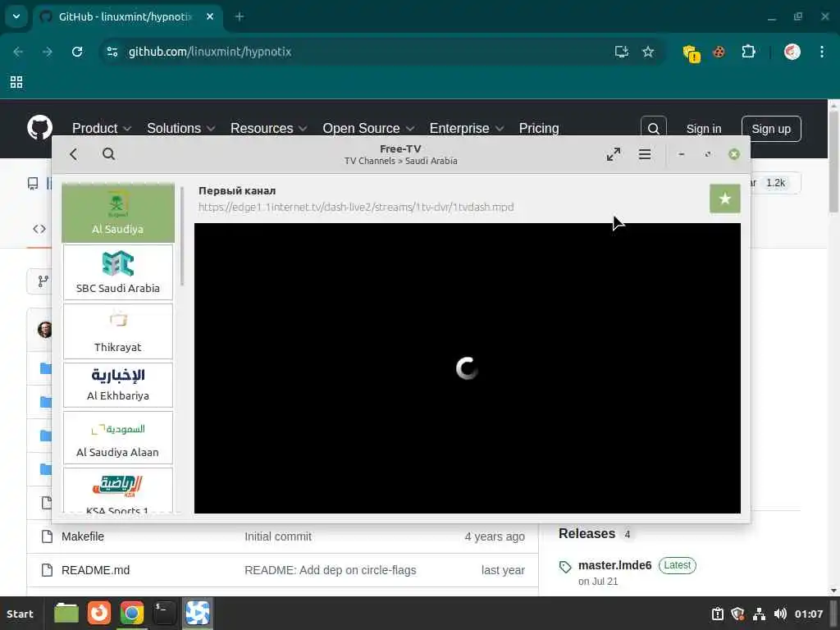The height and width of the screenshot is (630, 840).
Task: Click the 1.2k star count on GitHub
Action: [775, 183]
